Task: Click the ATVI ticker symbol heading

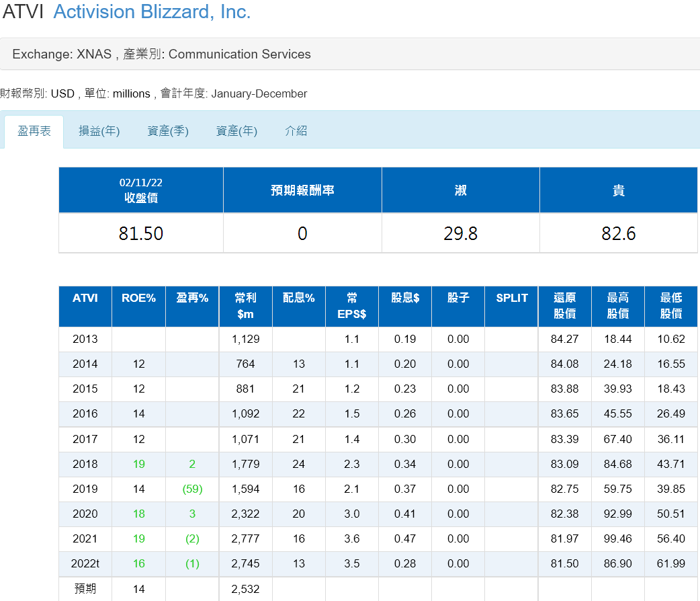Action: [x=23, y=12]
